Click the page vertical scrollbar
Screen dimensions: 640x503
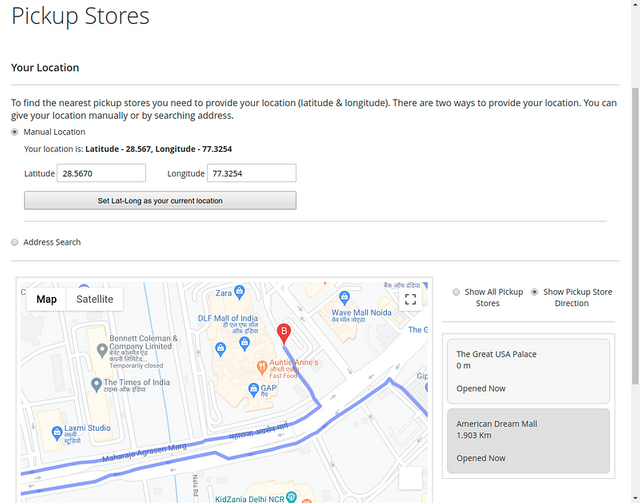click(x=636, y=236)
